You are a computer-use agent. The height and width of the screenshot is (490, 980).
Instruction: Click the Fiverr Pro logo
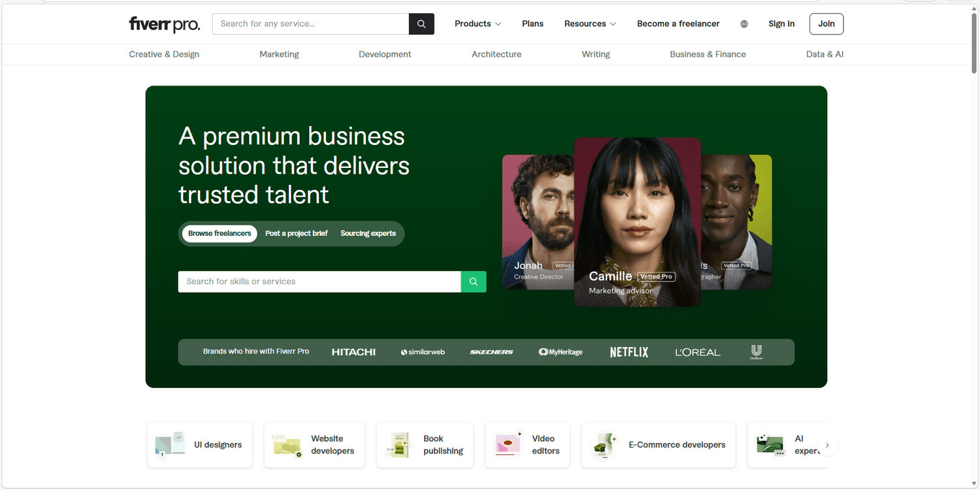(165, 24)
